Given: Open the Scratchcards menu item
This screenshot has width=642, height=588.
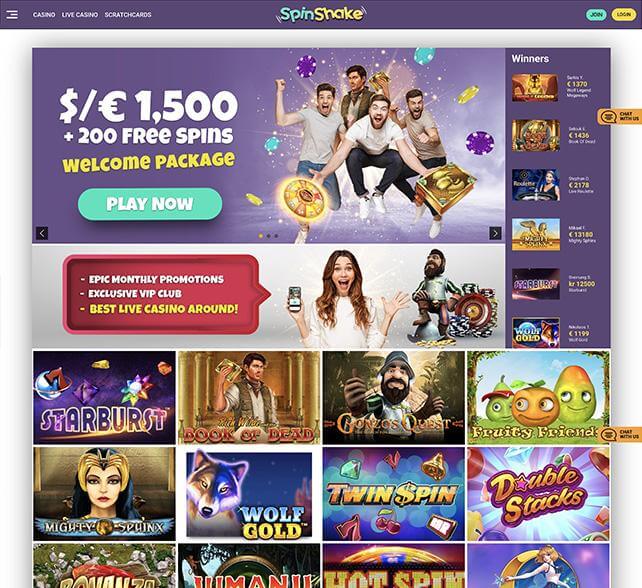Looking at the screenshot, I should click(128, 14).
